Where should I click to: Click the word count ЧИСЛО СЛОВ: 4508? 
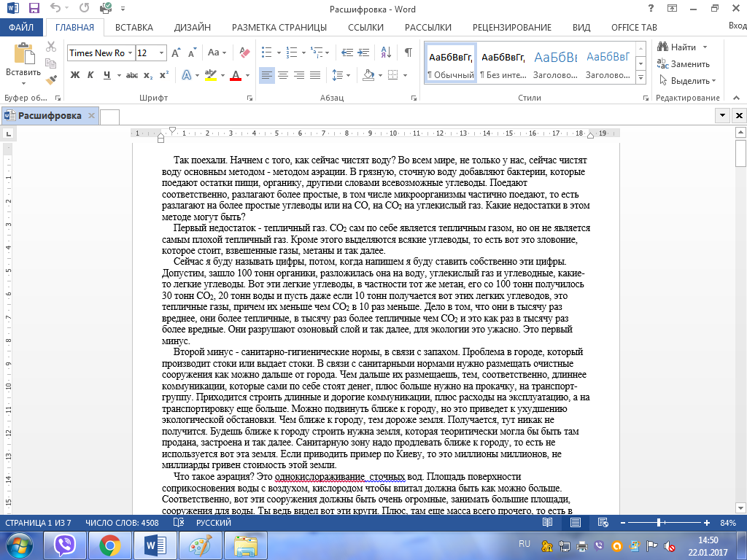(x=122, y=522)
